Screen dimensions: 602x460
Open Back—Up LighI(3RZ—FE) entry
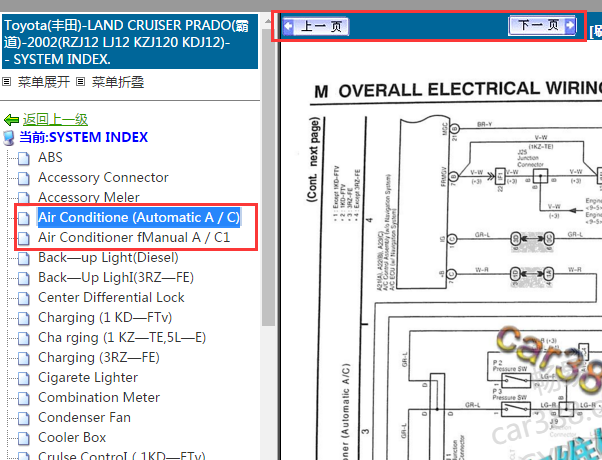(116, 277)
